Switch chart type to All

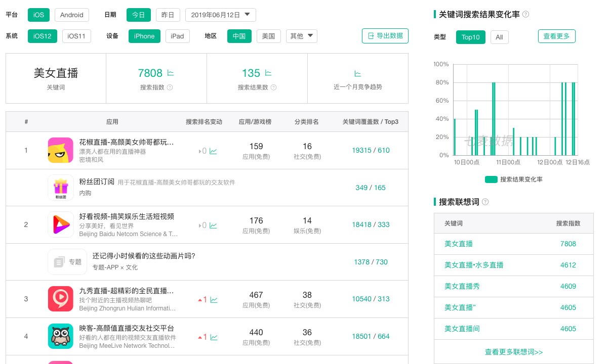(x=499, y=37)
